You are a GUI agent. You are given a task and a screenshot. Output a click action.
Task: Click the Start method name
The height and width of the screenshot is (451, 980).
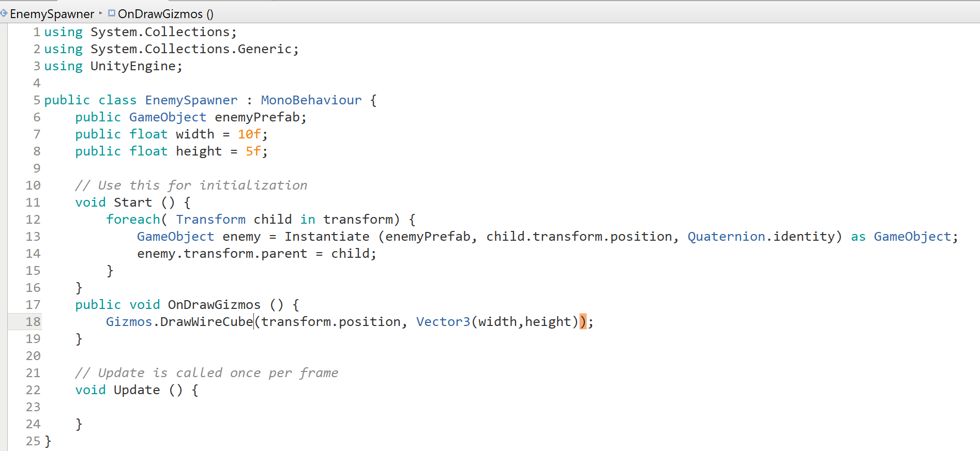[133, 203]
